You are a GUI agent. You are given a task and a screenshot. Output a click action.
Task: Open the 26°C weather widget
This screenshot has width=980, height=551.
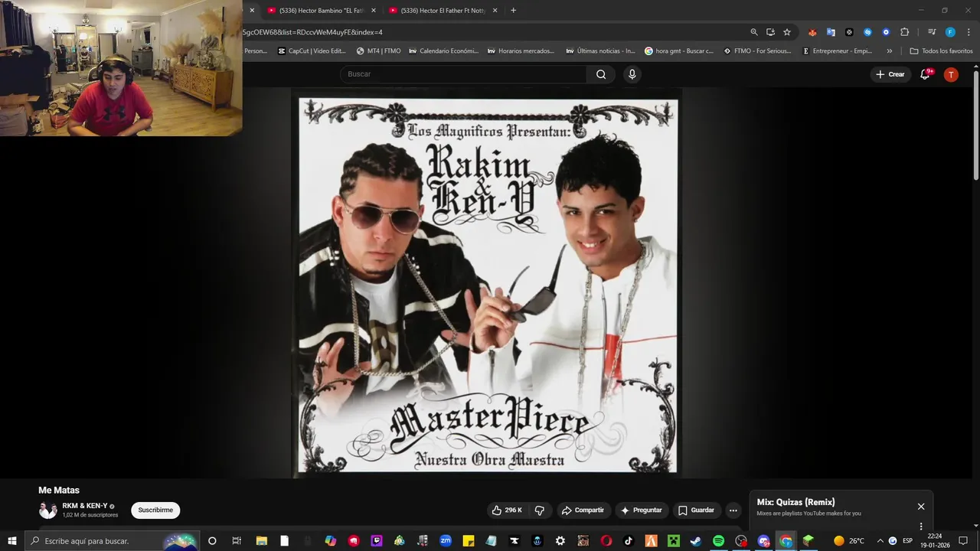click(849, 541)
